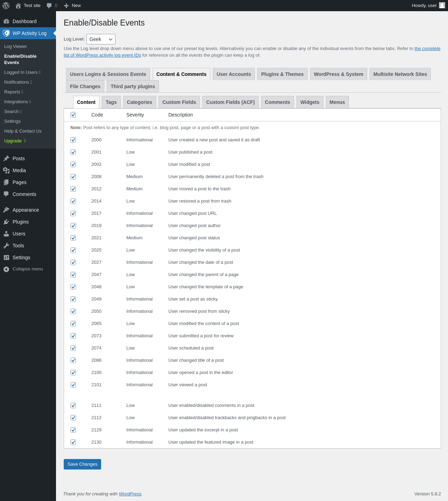The height and width of the screenshot is (501, 448).
Task: Toggle the select-all checkbox in table header
Action: [x=73, y=115]
